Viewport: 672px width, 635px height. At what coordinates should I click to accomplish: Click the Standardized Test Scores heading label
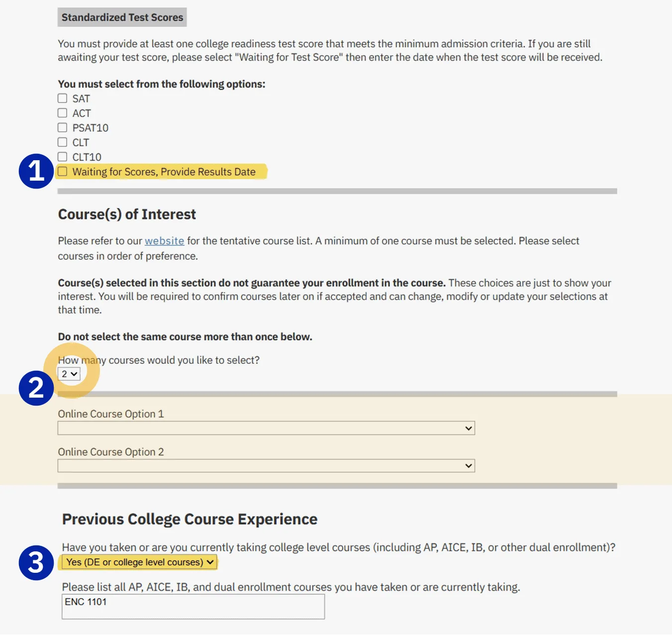(122, 17)
